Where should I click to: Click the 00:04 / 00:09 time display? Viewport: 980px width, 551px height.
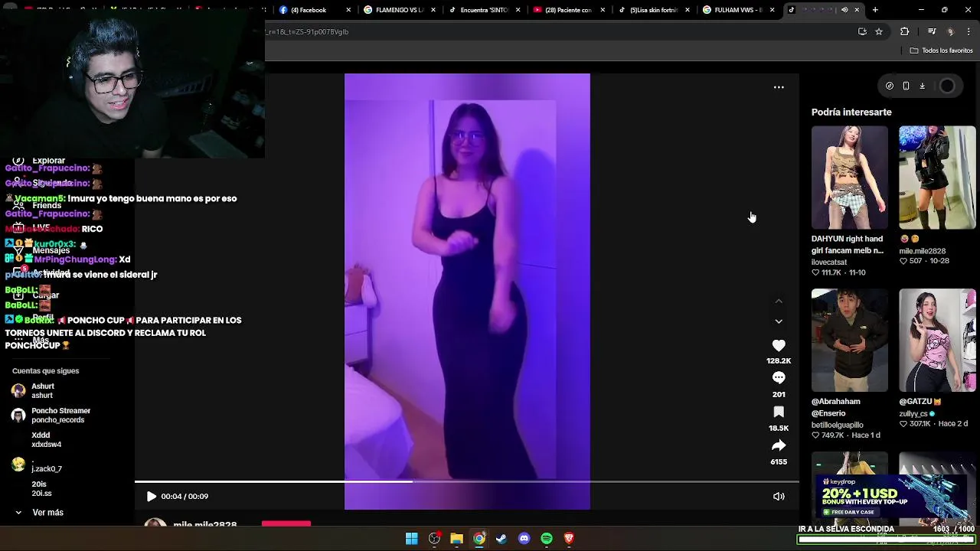point(185,497)
